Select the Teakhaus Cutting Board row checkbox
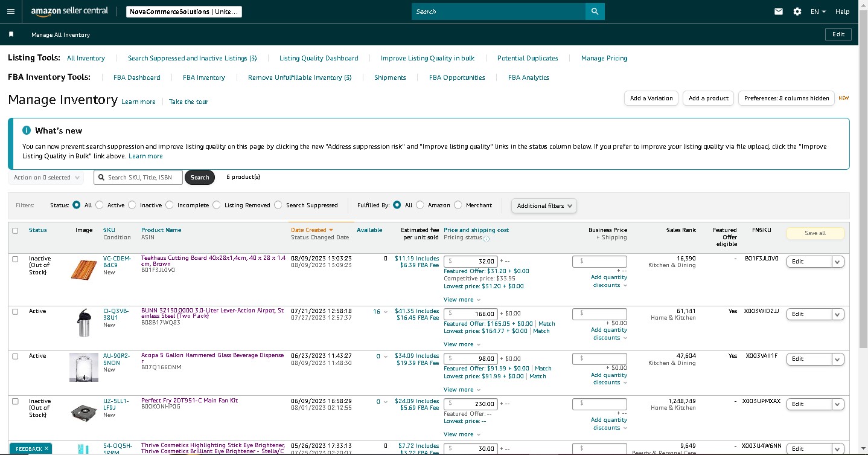 [16, 259]
